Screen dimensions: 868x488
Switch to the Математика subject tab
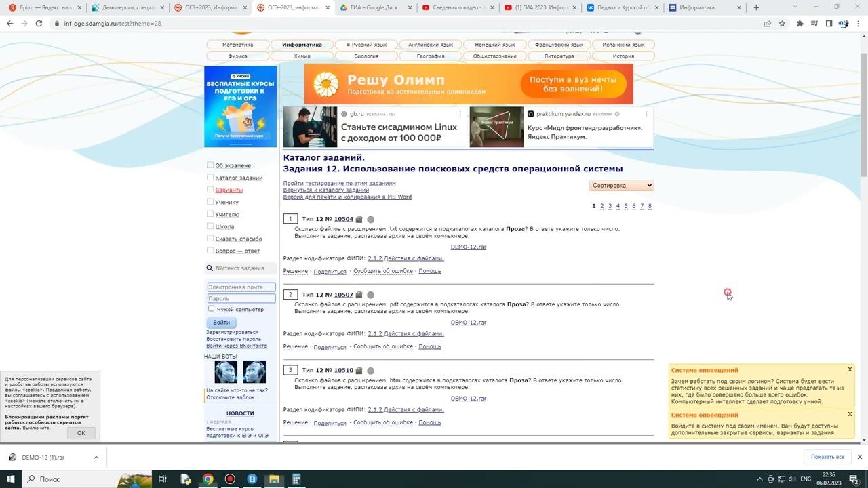coord(238,45)
